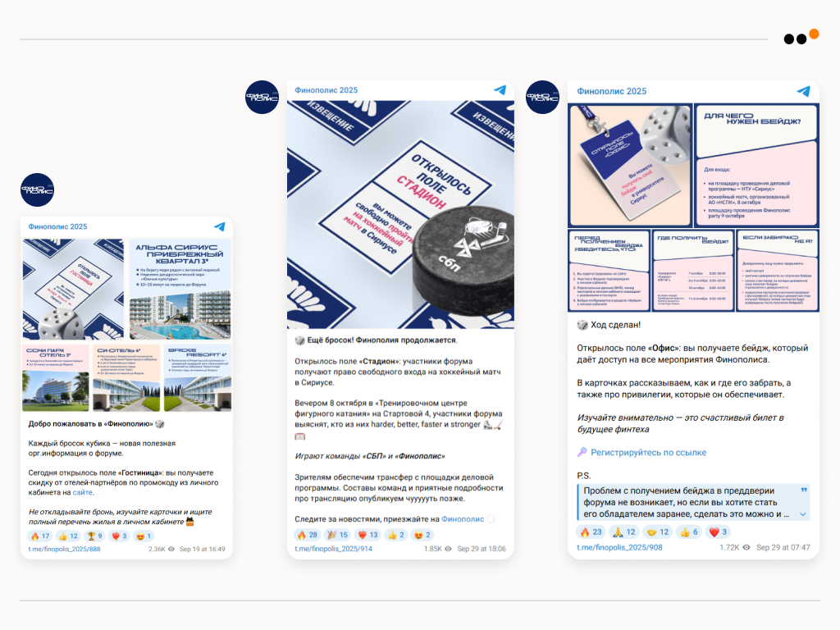The height and width of the screenshot is (630, 840).
Task: Click the views eye icon next to 2.36K
Action: click(x=171, y=549)
